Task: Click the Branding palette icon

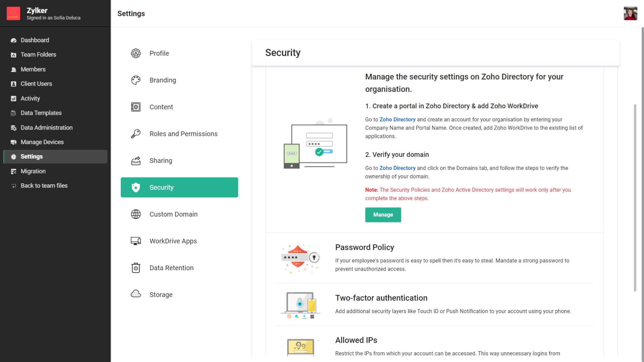Action: click(136, 80)
